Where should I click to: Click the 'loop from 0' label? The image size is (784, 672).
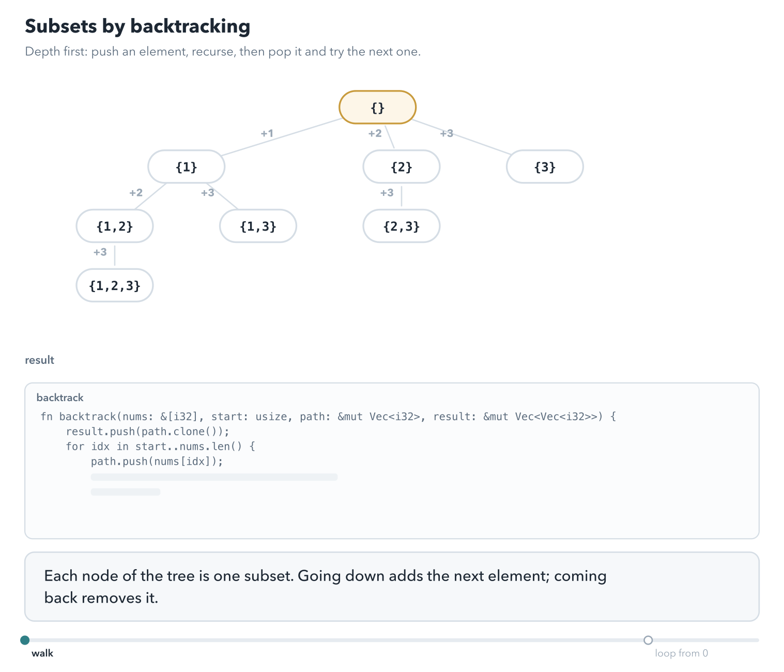click(x=681, y=653)
